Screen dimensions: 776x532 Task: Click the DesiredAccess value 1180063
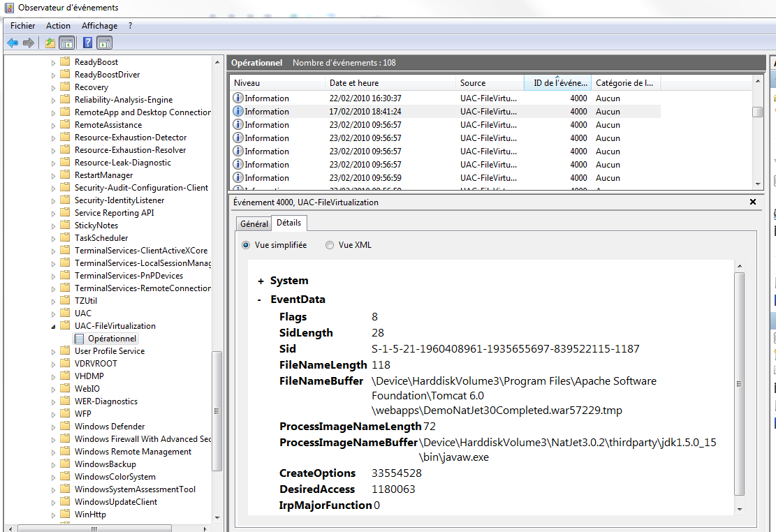[x=393, y=489]
